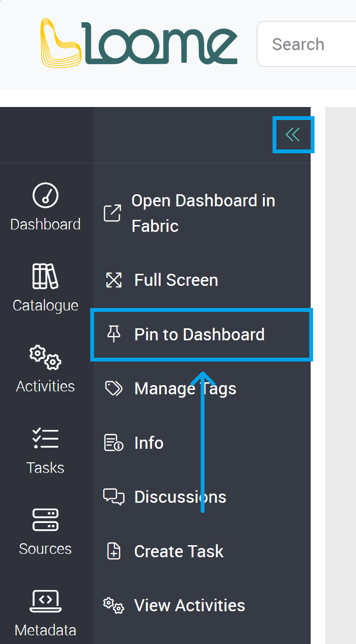Click Create Task
The height and width of the screenshot is (644, 356).
(x=179, y=551)
